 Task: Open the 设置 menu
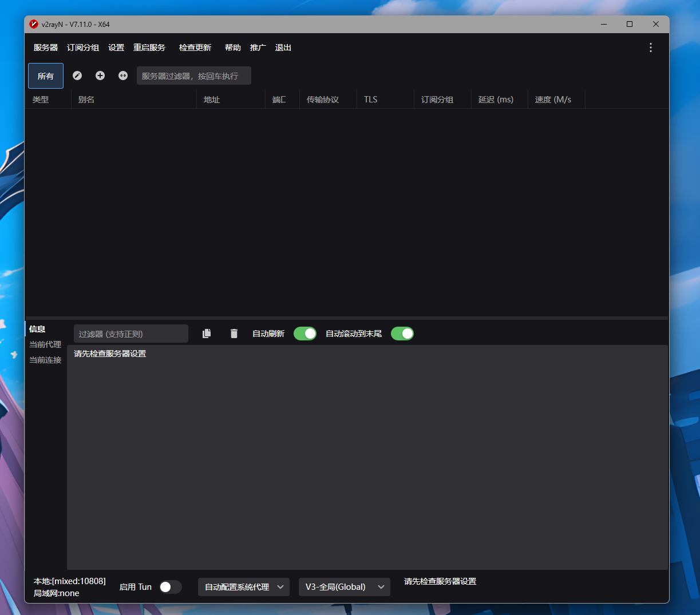click(116, 47)
